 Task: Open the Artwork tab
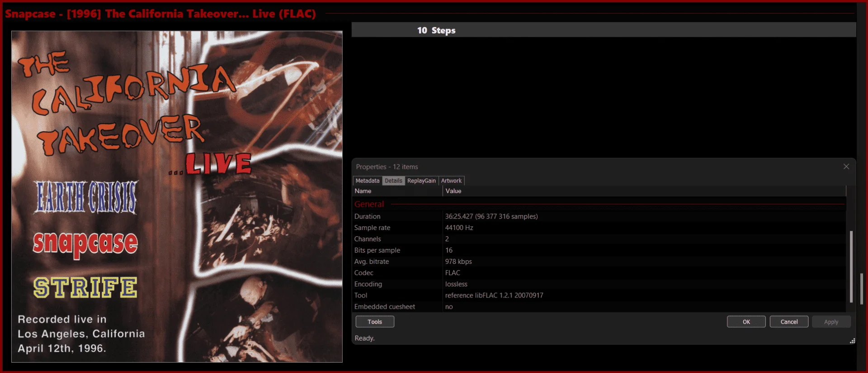451,181
